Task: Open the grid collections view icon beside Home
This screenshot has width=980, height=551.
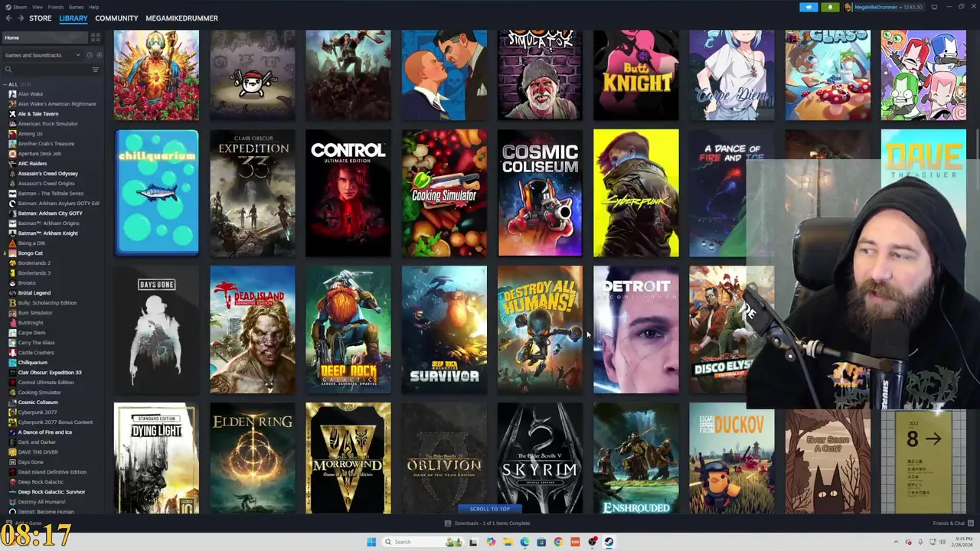Action: pyautogui.click(x=96, y=37)
